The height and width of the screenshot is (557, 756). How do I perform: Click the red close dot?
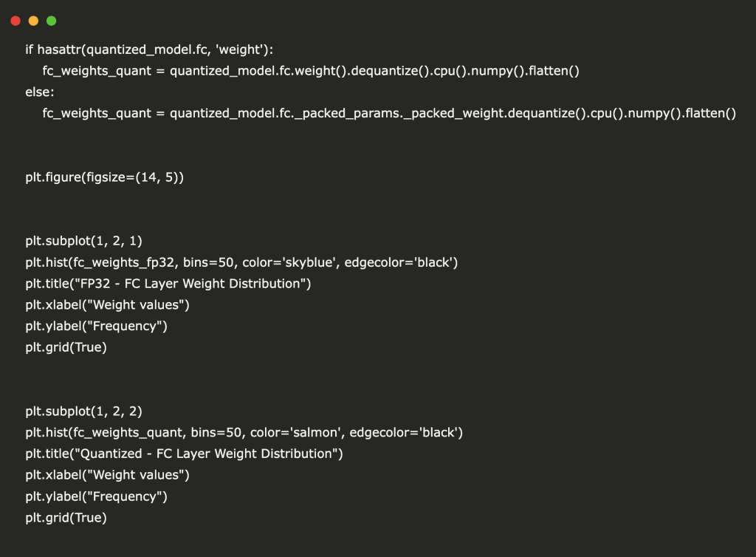pos(16,21)
